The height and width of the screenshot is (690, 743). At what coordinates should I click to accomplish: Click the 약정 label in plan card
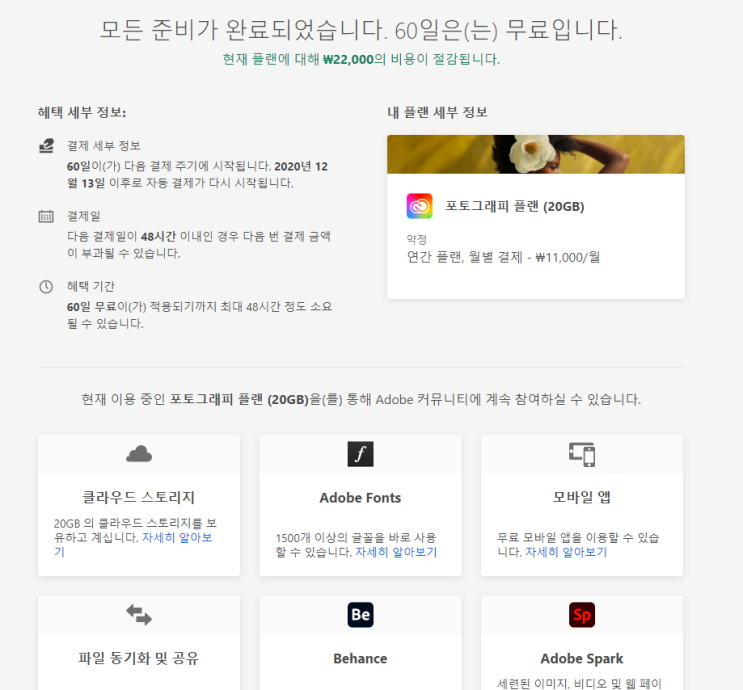(x=417, y=240)
